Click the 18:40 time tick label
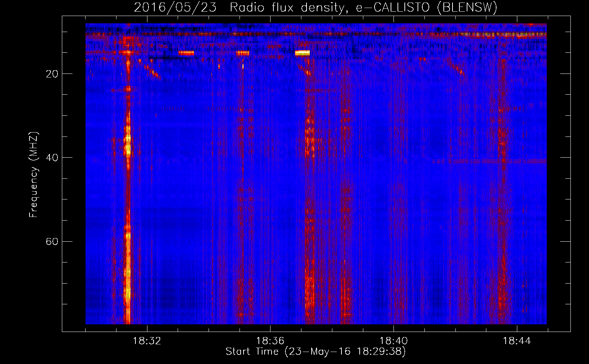 [x=394, y=341]
